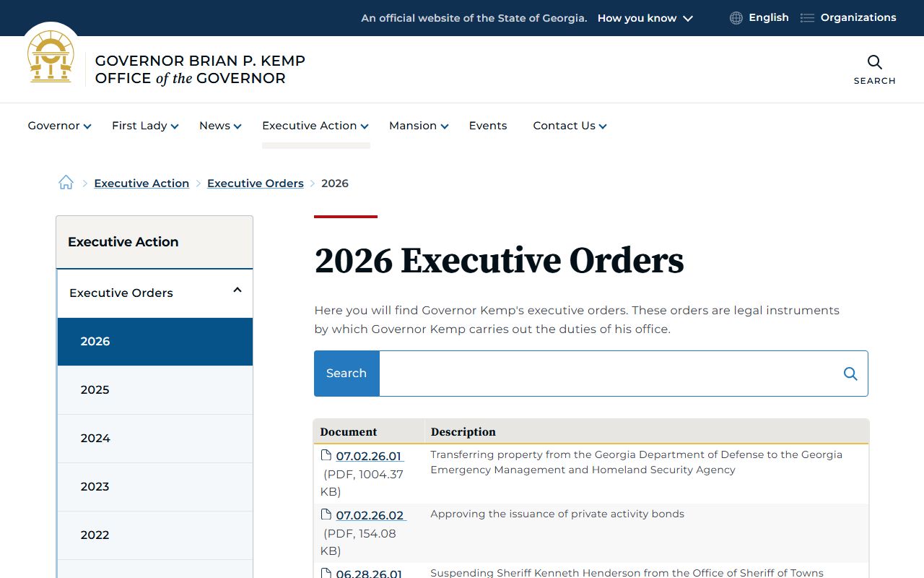Click the Governor Brian P. Kemp site title
Screen dimensions: 924x578
(x=200, y=69)
